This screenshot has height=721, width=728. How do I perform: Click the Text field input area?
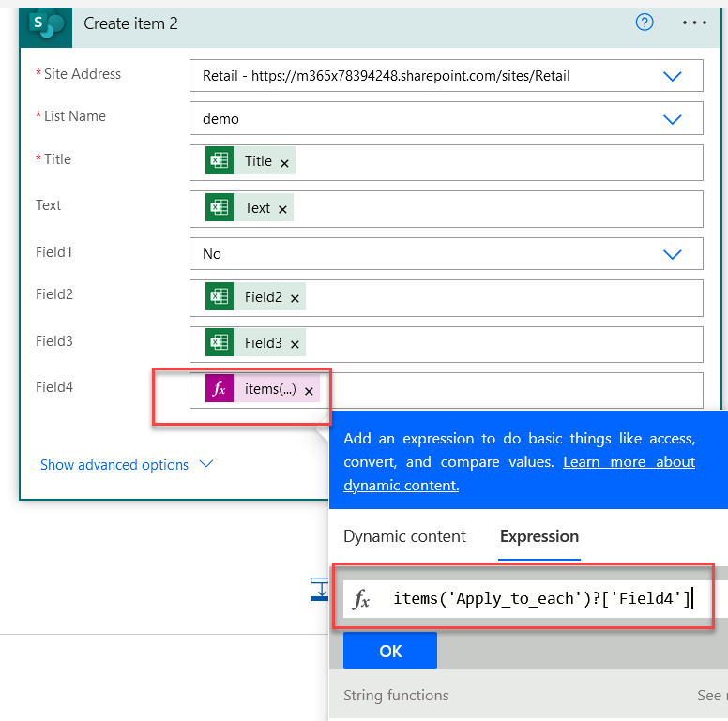[x=447, y=209]
